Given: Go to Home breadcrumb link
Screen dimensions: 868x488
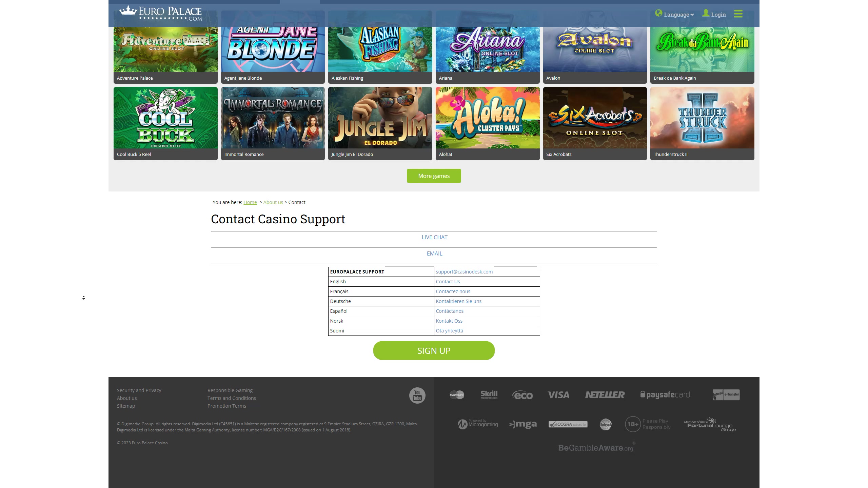Looking at the screenshot, I should coord(250,202).
